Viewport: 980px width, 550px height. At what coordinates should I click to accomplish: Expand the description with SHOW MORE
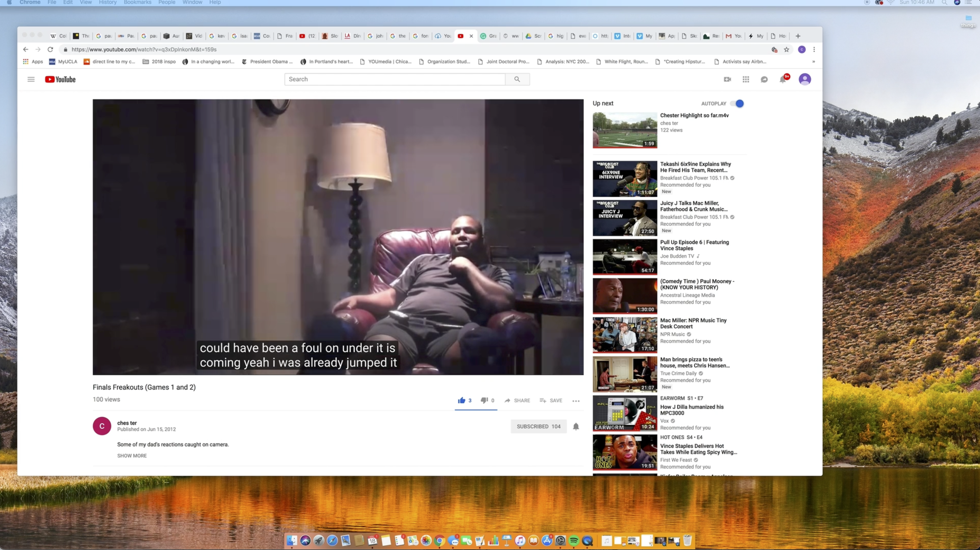coord(132,455)
